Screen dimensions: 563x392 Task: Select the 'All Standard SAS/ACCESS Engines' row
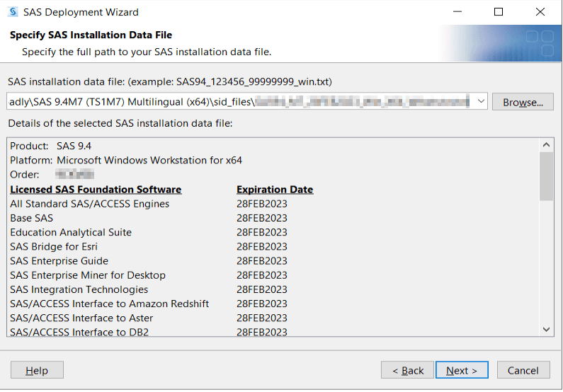[149, 204]
